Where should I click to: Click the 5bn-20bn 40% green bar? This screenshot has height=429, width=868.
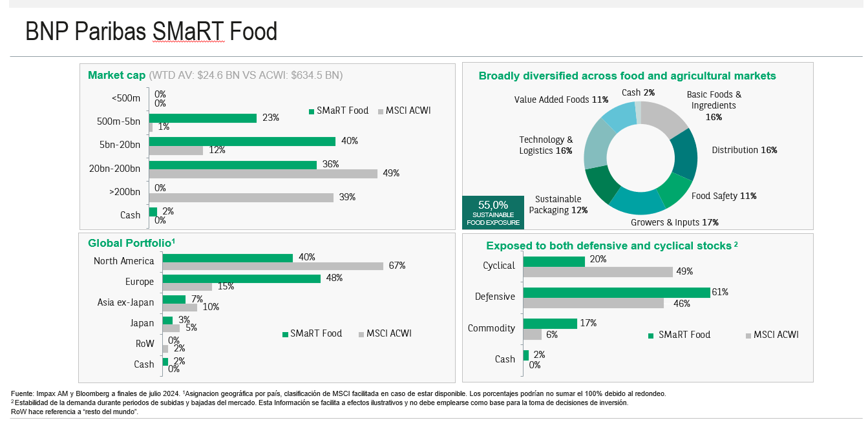pyautogui.click(x=242, y=141)
